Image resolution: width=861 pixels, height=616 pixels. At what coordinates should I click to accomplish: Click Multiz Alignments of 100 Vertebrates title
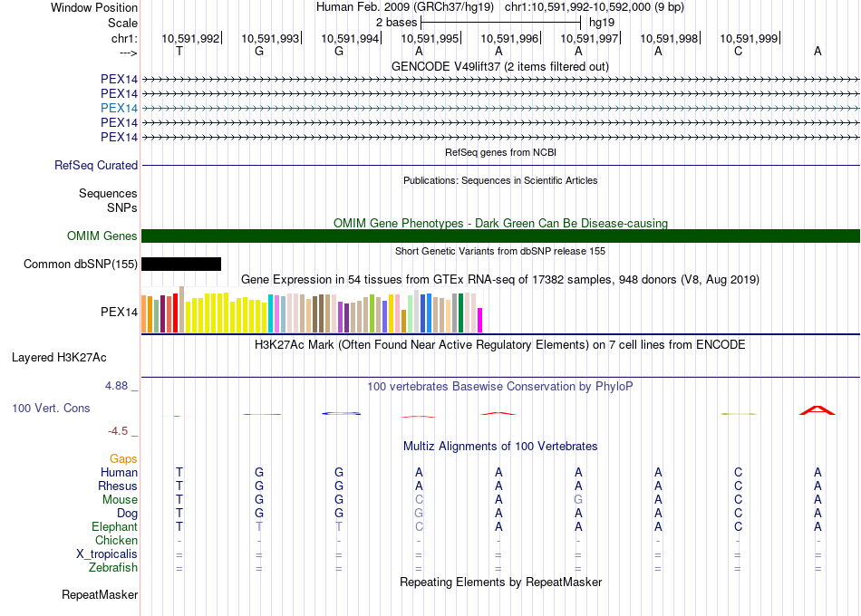[x=500, y=447]
